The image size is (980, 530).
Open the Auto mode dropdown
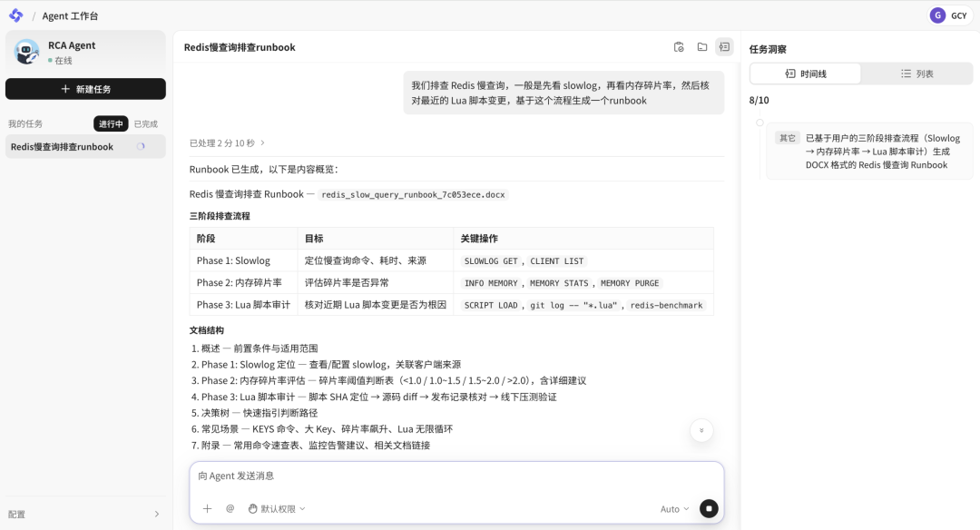point(674,509)
